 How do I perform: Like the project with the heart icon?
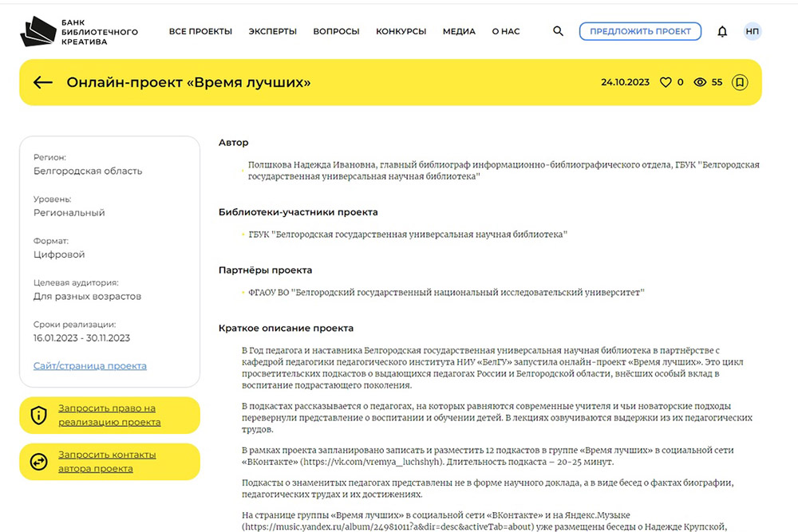[666, 82]
